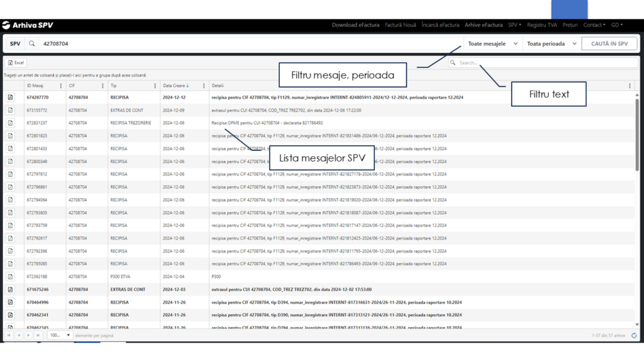The width and height of the screenshot is (644, 362).
Task: Click the Data Creare sort arrow
Action: pyautogui.click(x=187, y=85)
